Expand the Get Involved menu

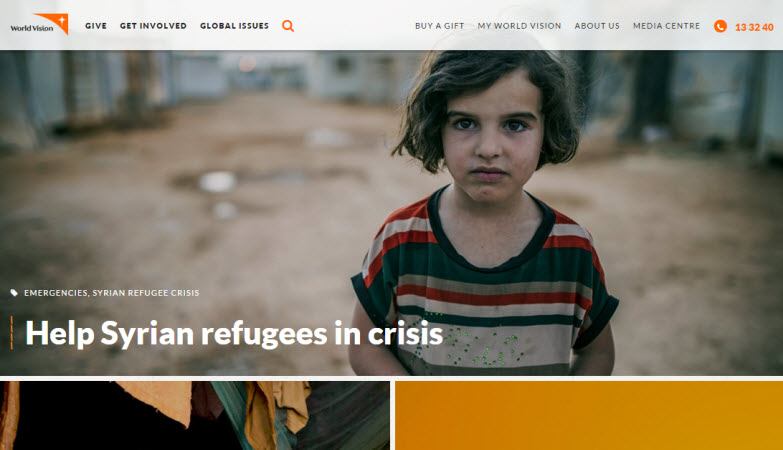pos(153,25)
